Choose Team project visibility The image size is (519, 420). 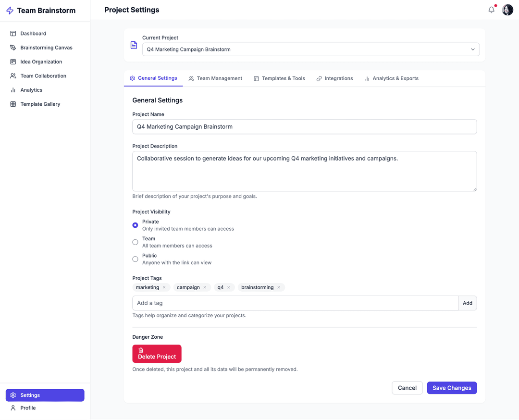point(135,242)
